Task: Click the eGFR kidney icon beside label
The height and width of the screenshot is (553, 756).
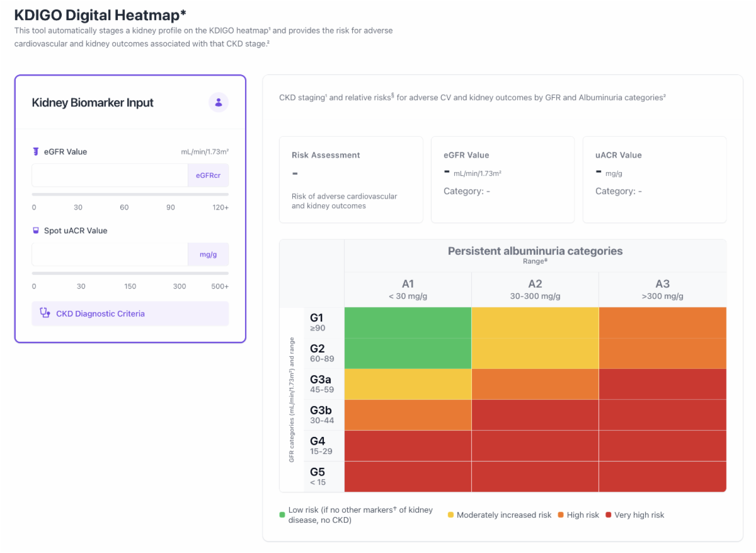Action: pos(36,151)
